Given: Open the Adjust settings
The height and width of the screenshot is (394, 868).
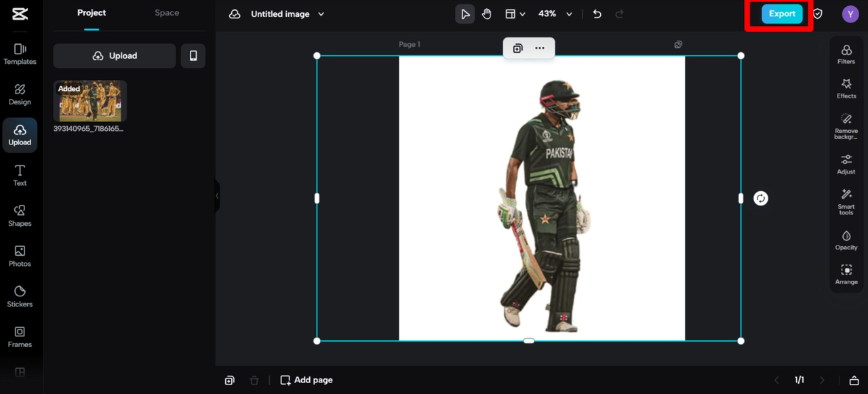Looking at the screenshot, I should point(846,165).
